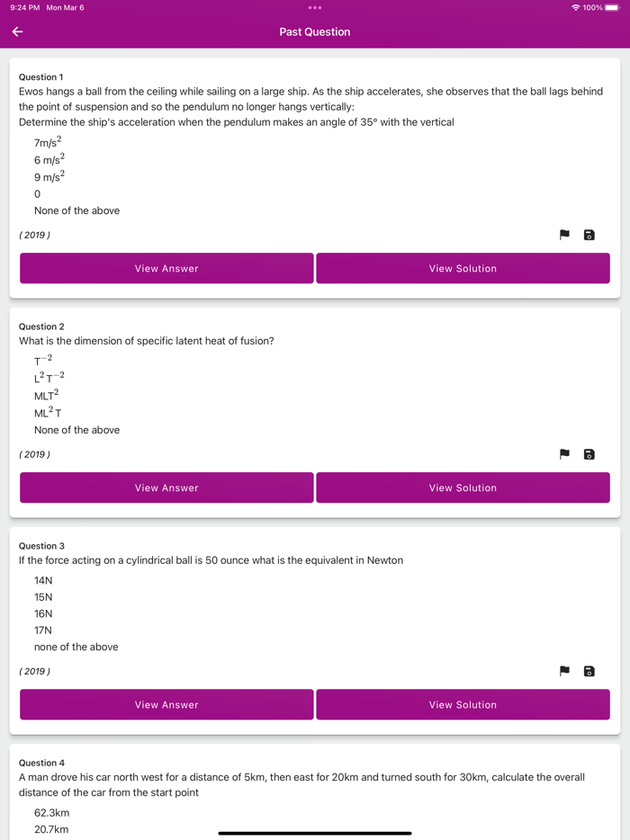
Task: Flag Question 3 with flag icon
Action: tap(564, 671)
